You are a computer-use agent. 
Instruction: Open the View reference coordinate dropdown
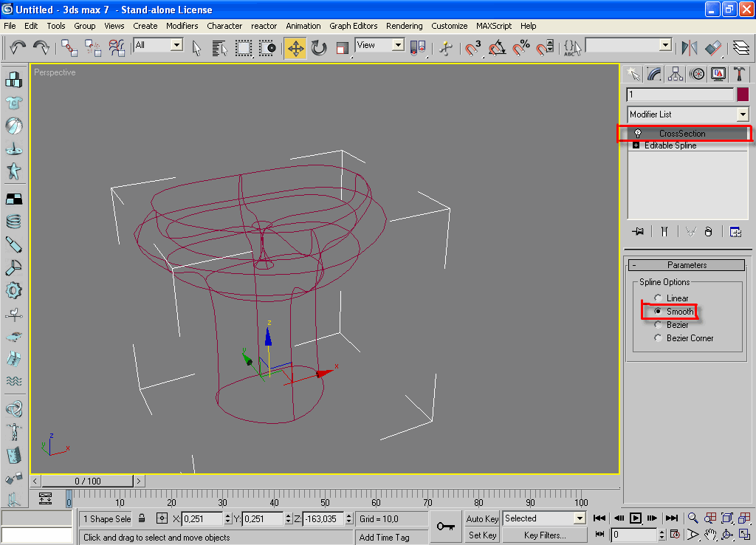398,46
